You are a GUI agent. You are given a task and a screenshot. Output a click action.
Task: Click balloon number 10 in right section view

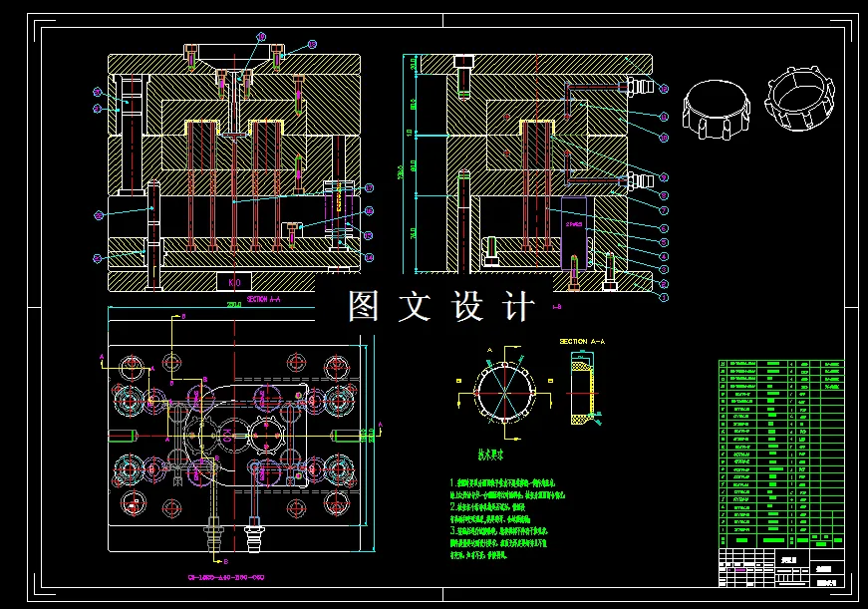pos(664,138)
